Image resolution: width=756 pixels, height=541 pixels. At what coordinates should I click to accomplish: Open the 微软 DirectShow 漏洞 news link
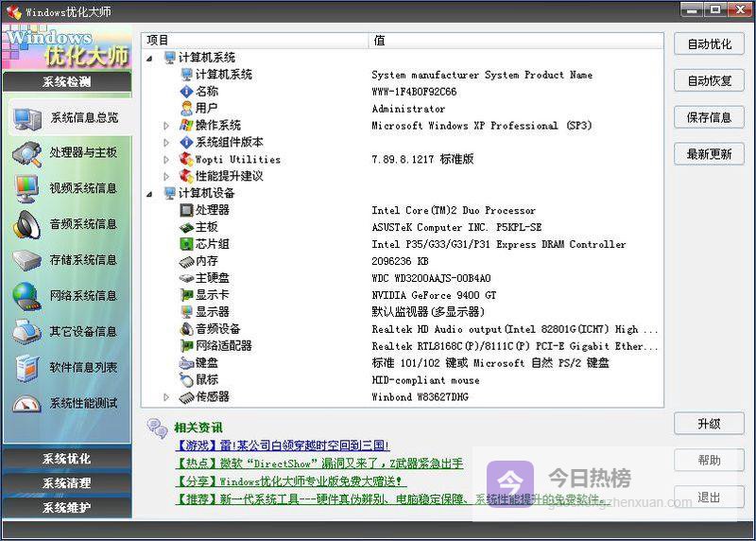[318, 463]
